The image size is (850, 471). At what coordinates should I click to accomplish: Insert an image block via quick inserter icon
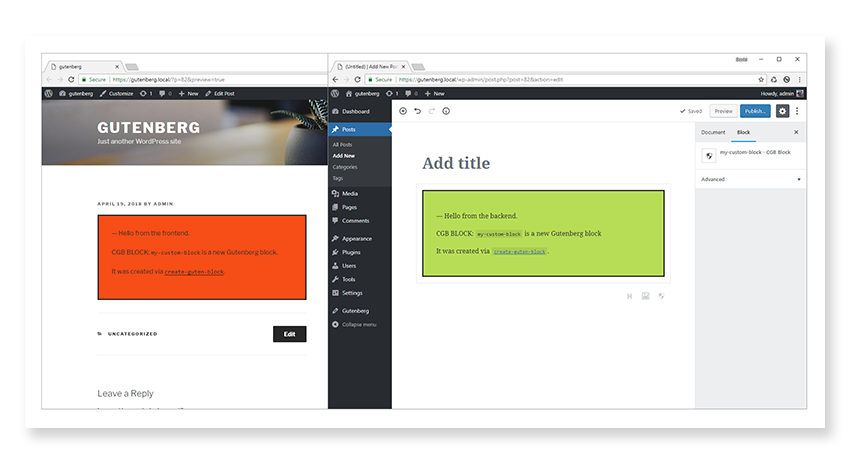coord(646,295)
